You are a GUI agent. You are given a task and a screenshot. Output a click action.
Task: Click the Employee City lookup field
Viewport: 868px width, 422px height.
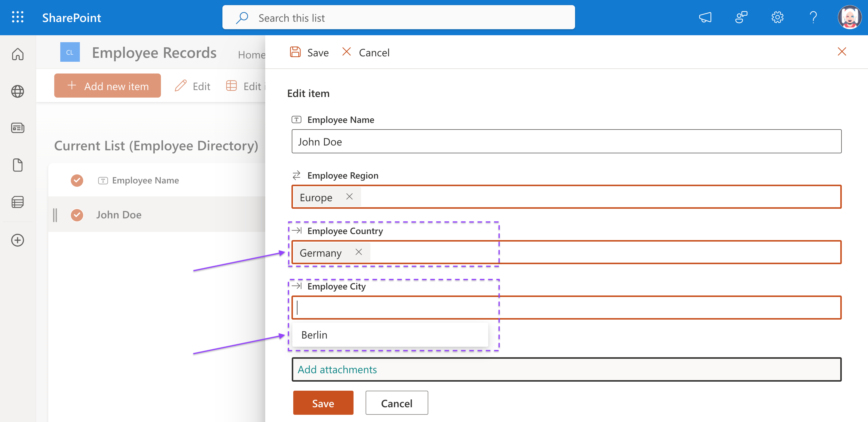pyautogui.click(x=566, y=308)
